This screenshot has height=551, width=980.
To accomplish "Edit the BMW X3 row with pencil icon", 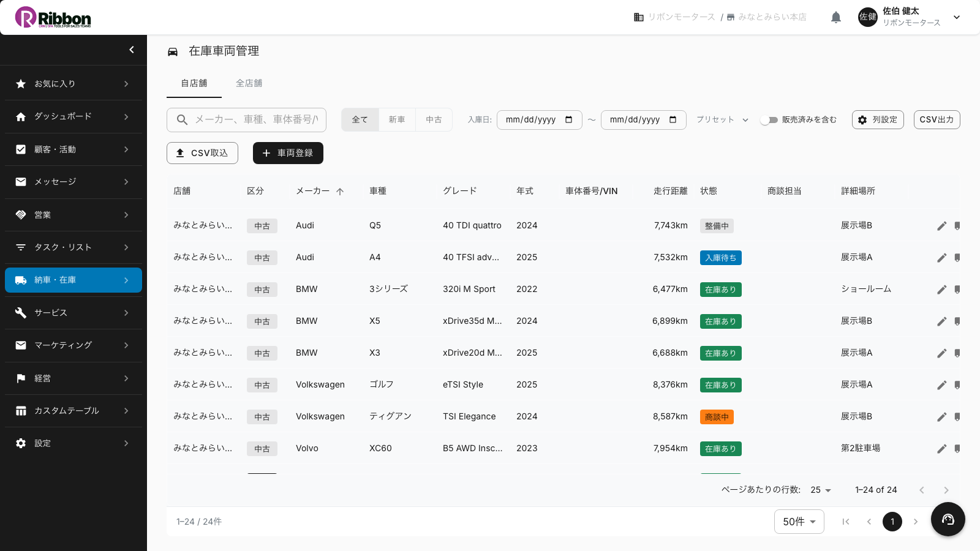I will pyautogui.click(x=942, y=353).
